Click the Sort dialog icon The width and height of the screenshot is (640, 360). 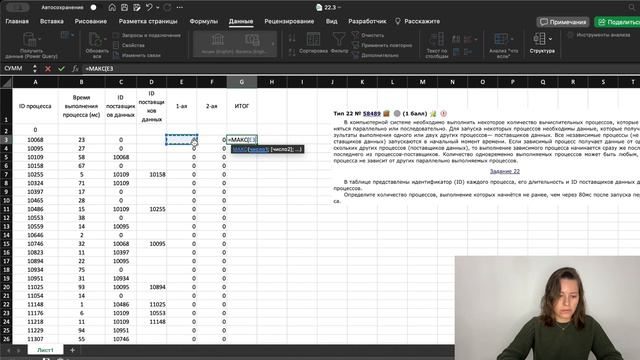coord(313,40)
